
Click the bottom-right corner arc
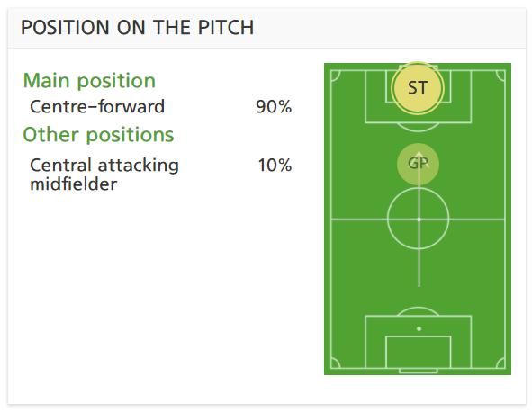pyautogui.click(x=500, y=363)
